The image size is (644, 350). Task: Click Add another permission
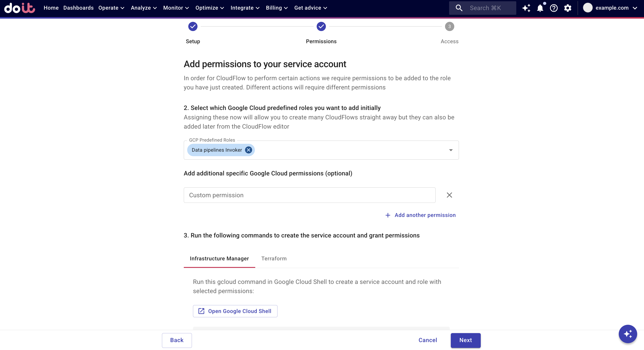(x=420, y=215)
